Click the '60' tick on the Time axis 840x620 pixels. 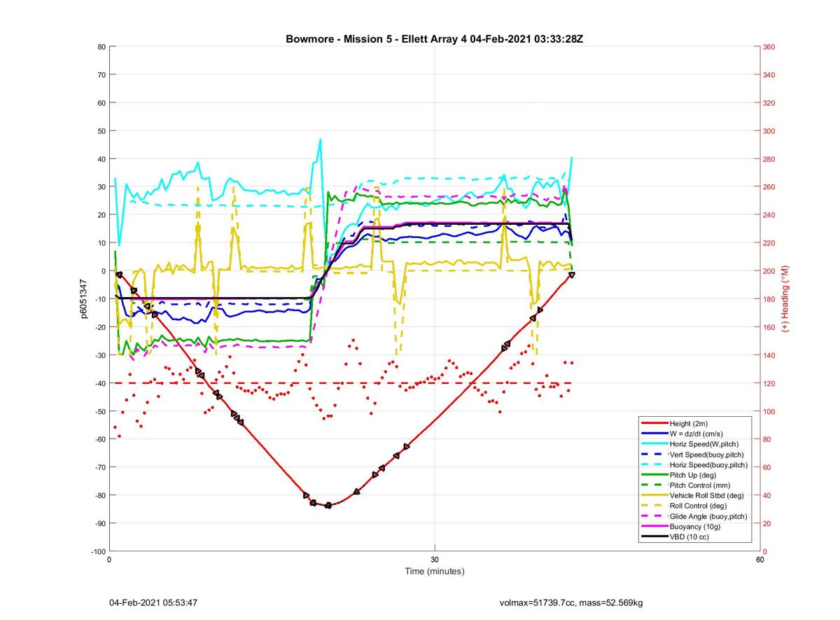tap(759, 560)
